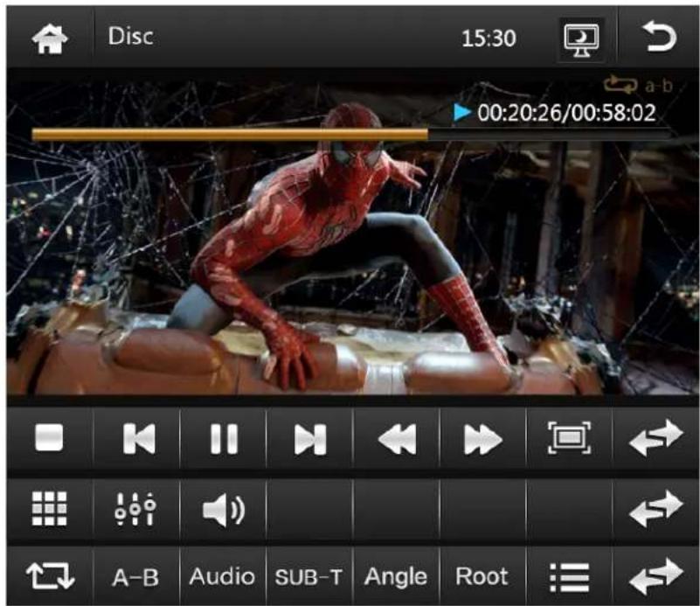Pause the video
The image size is (700, 606).
tap(224, 438)
